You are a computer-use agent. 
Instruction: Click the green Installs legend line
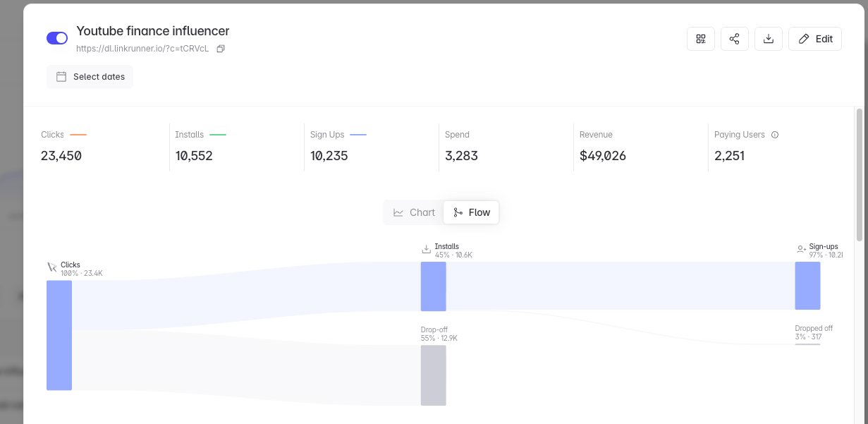pos(218,135)
